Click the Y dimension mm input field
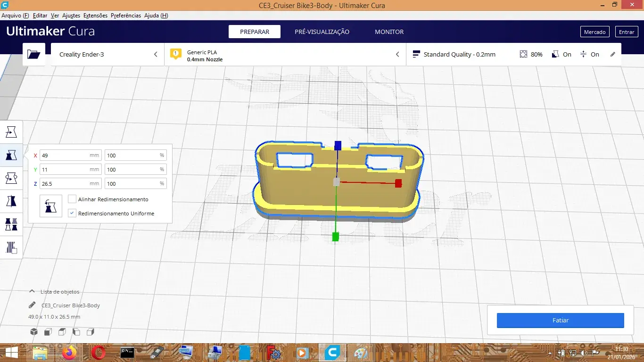The width and height of the screenshot is (644, 362). [71, 169]
